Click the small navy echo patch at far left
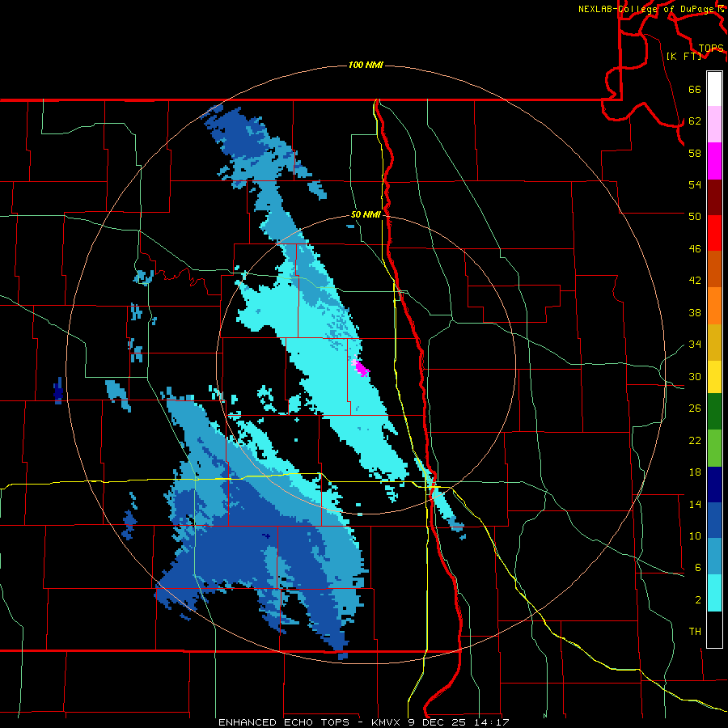This screenshot has height=728, width=728. click(x=58, y=391)
